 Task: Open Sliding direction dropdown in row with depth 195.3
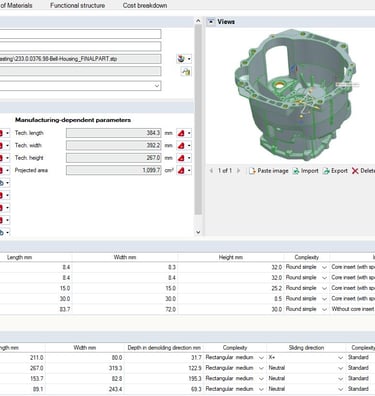(340, 379)
